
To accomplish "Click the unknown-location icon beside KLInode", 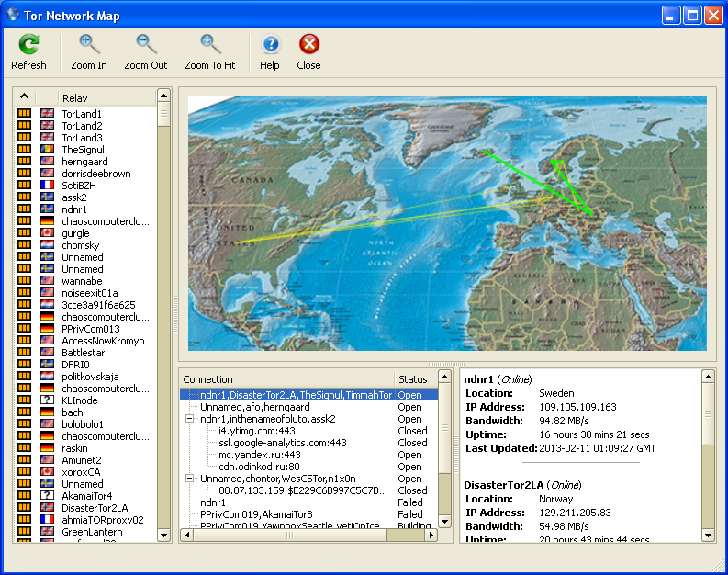I will pos(47,400).
